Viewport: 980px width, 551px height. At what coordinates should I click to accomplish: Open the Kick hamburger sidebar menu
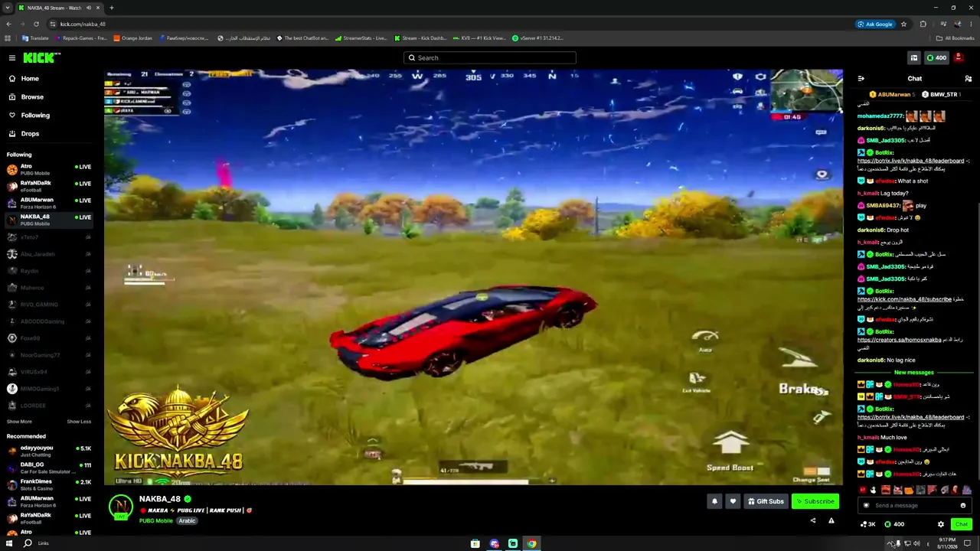[12, 57]
